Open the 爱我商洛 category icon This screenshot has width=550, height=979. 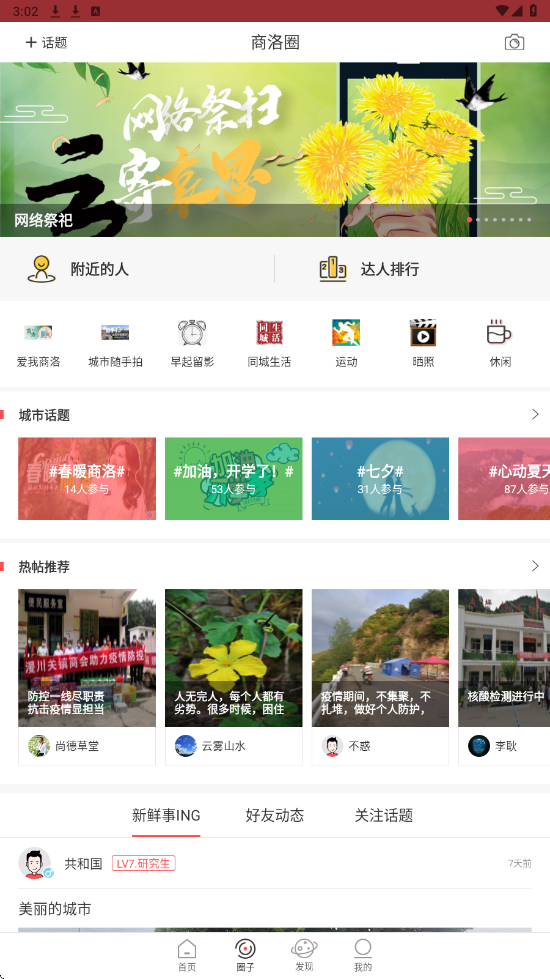pos(38,332)
